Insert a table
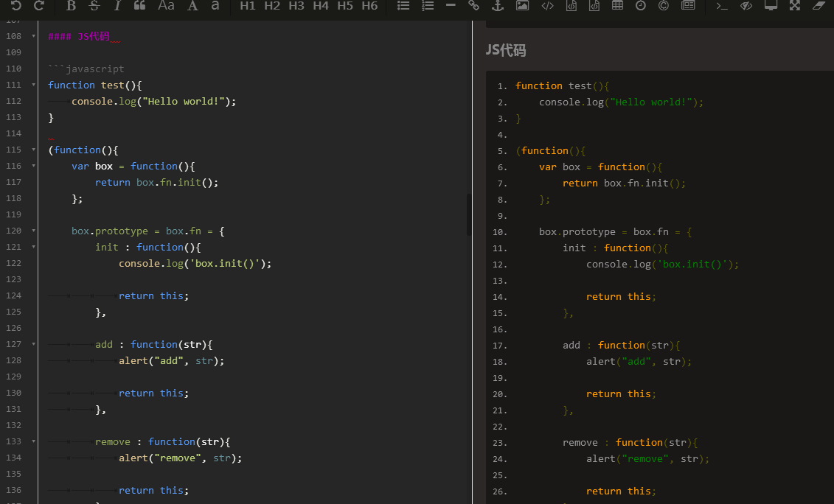The width and height of the screenshot is (834, 504). [617, 5]
